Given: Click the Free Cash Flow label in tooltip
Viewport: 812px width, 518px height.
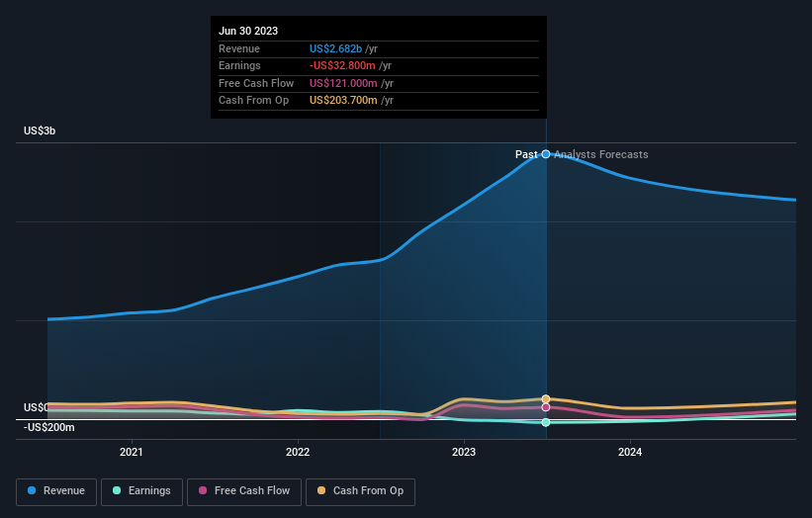Looking at the screenshot, I should click(x=256, y=83).
